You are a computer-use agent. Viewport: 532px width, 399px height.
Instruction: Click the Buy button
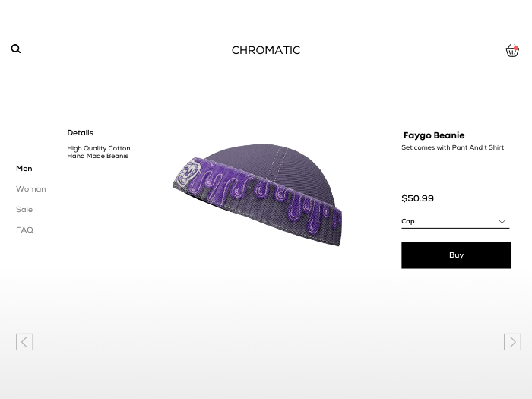click(x=456, y=255)
